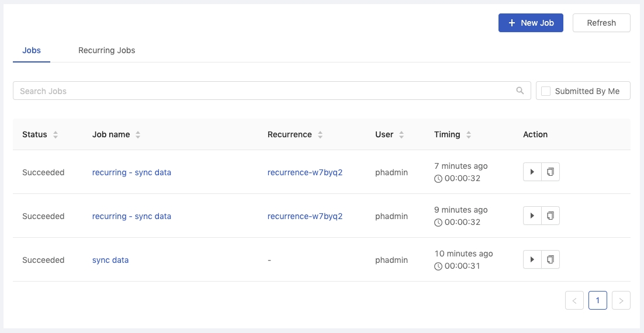
Task: Refresh the jobs list
Action: point(601,23)
